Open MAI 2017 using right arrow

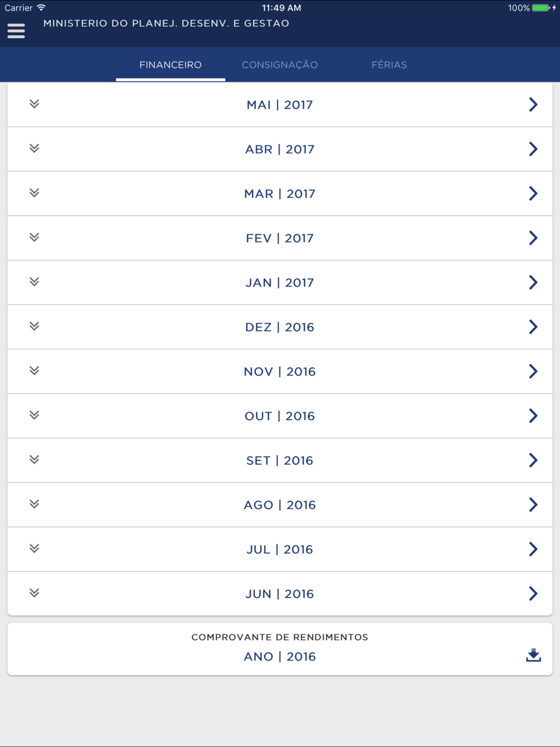pos(533,105)
